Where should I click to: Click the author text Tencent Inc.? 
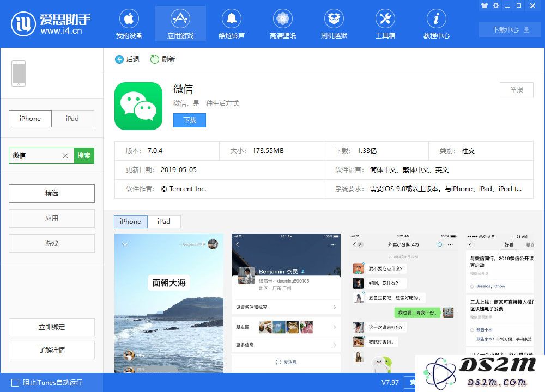pos(184,189)
